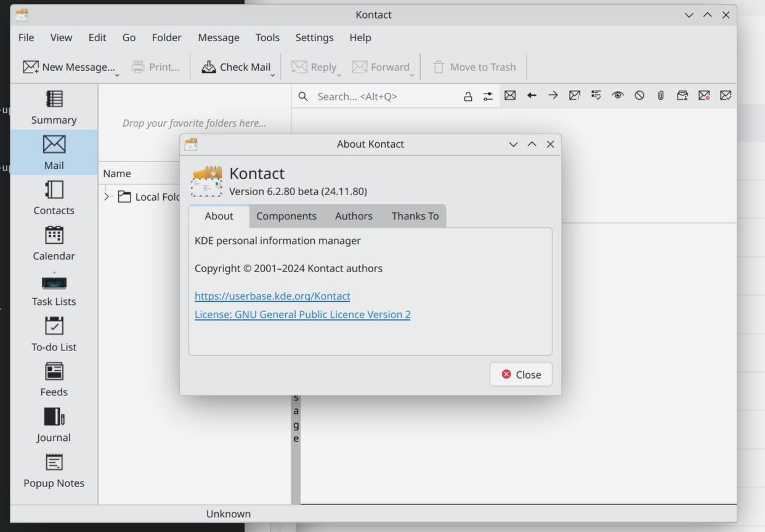765x532 pixels.
Task: Toggle the invitation messages filter icon
Action: (x=682, y=95)
